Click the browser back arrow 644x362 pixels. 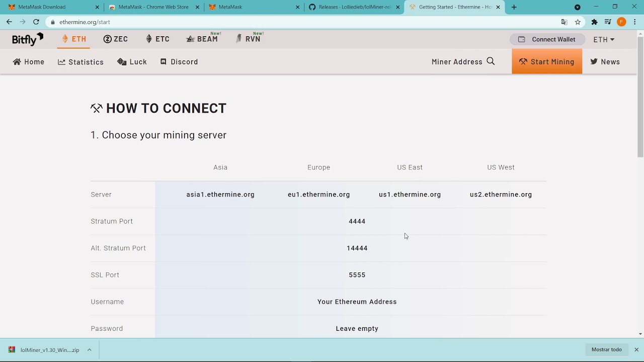(x=9, y=22)
